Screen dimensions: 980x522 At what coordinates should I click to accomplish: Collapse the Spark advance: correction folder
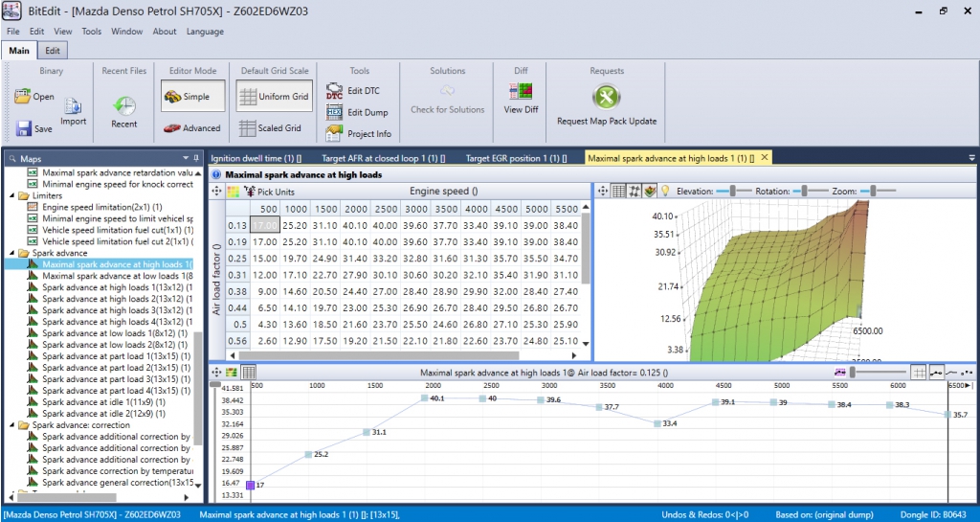coord(13,425)
